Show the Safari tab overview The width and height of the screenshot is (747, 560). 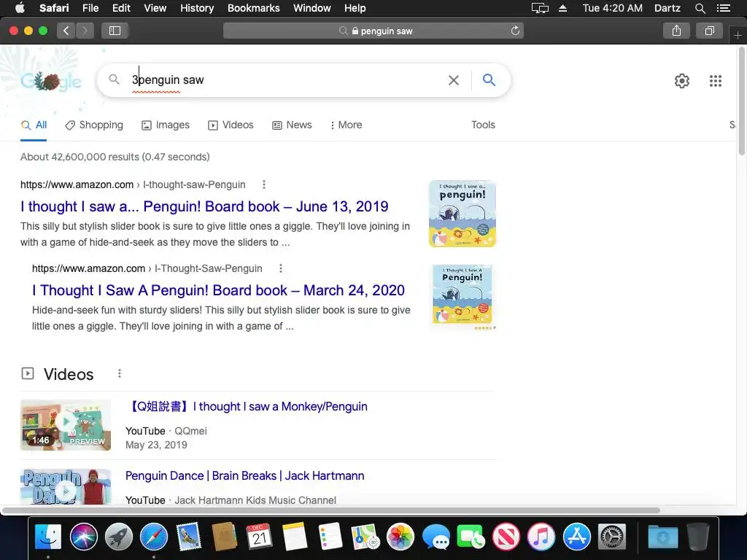pyautogui.click(x=709, y=31)
